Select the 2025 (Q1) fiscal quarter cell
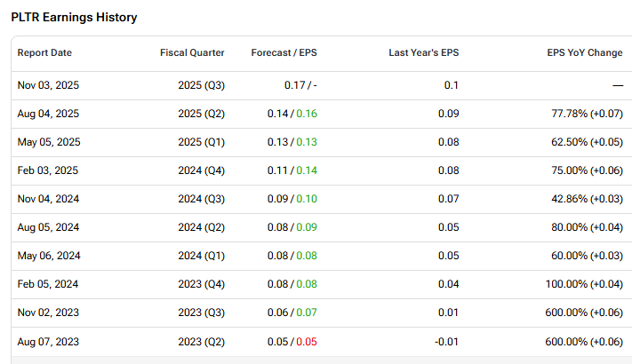The width and height of the screenshot is (632, 364). pos(201,143)
